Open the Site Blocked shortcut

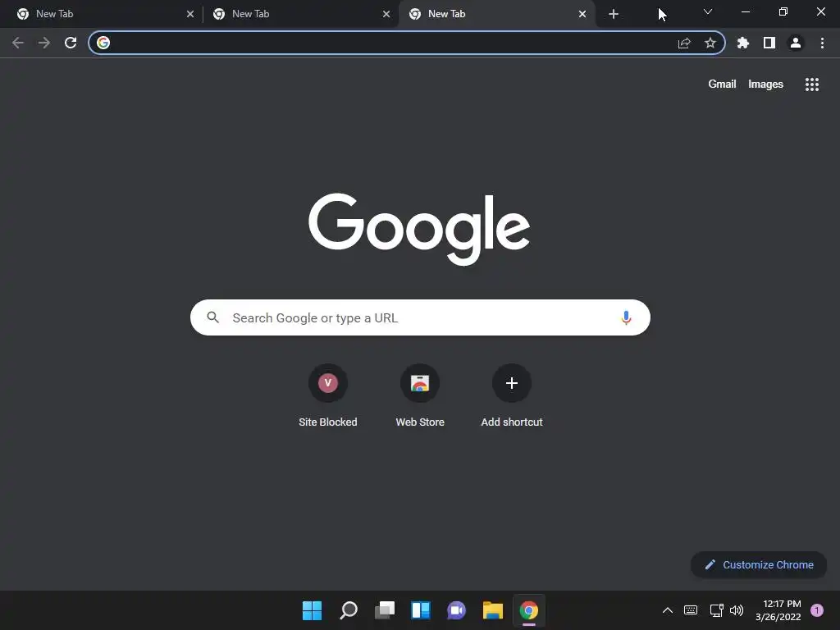[x=328, y=396]
